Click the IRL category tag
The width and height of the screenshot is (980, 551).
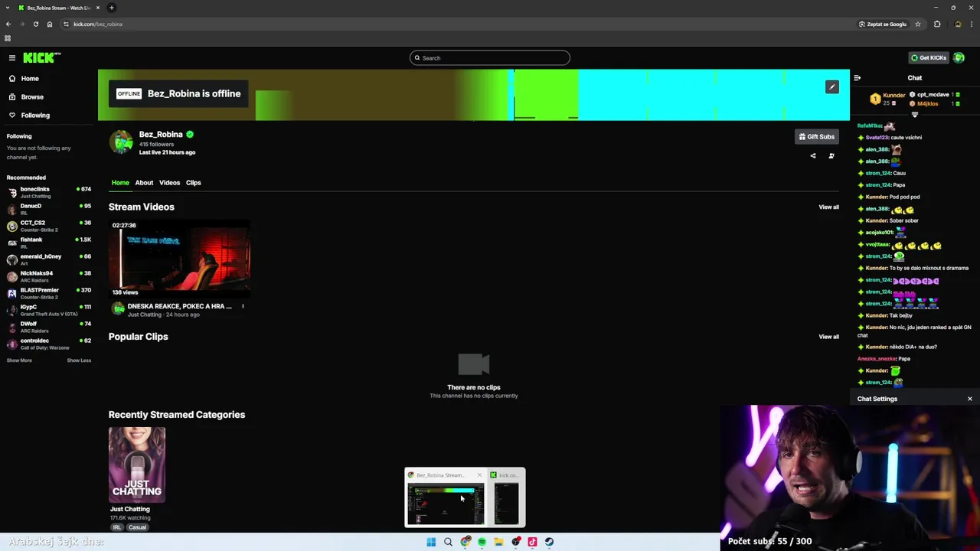click(x=117, y=527)
